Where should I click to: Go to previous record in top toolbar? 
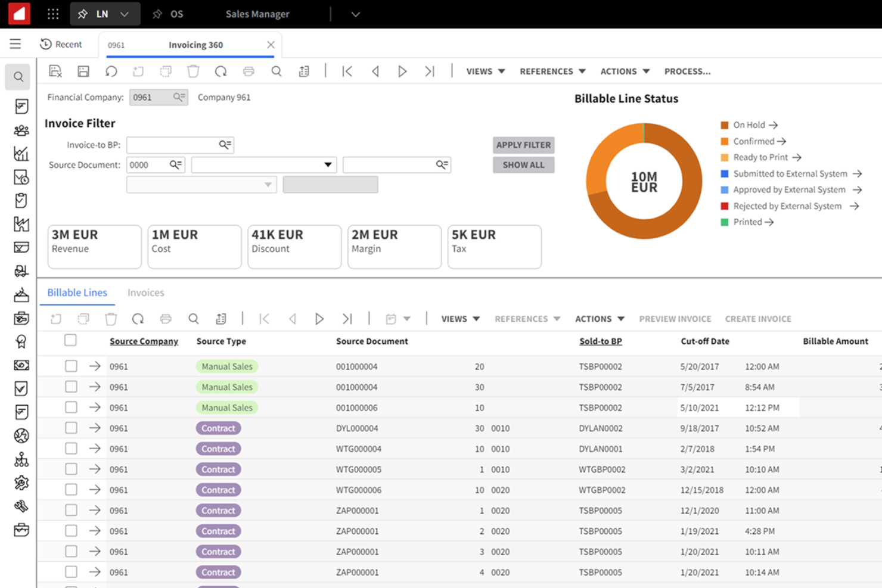tap(375, 71)
